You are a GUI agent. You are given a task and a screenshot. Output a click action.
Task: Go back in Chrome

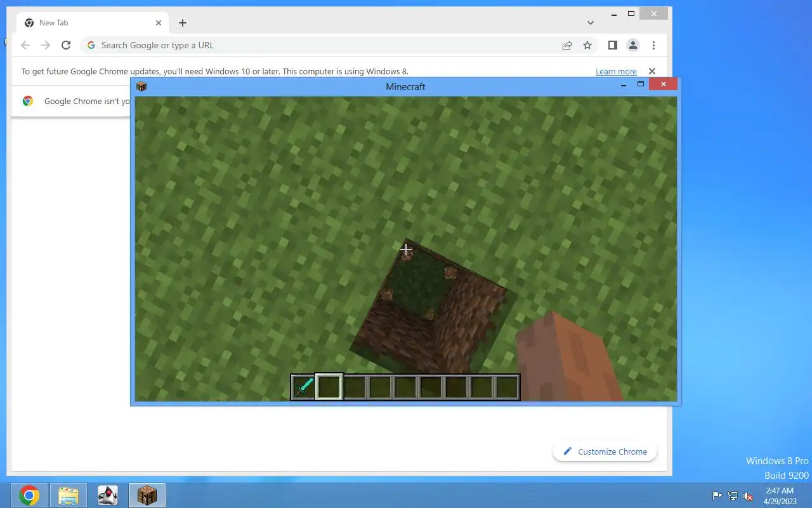click(25, 45)
